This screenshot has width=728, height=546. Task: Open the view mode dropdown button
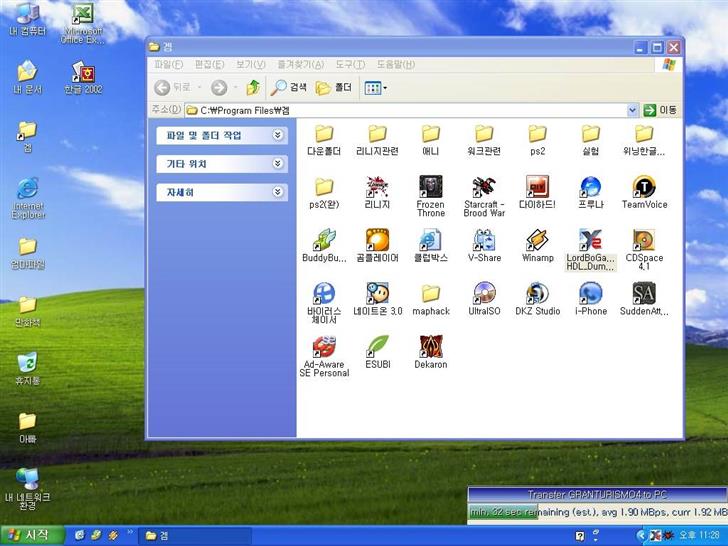tap(376, 88)
